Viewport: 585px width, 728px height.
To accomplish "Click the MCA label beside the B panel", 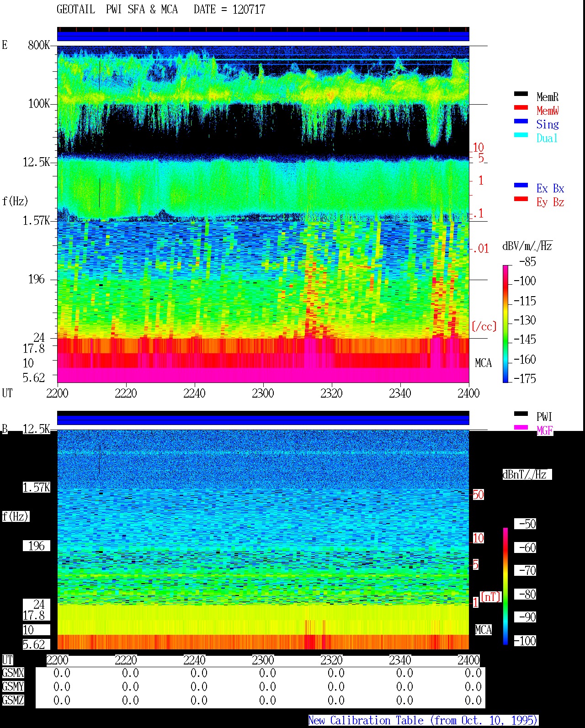I will [x=483, y=630].
